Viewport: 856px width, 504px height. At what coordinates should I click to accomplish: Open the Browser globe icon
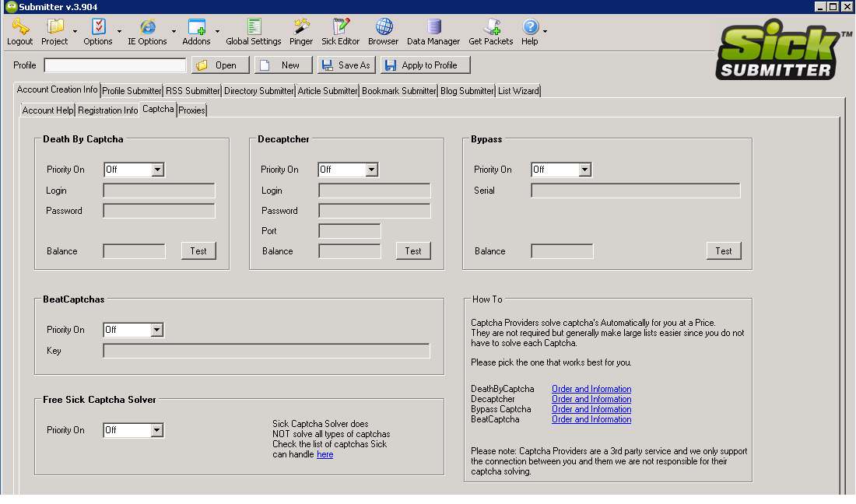point(384,26)
